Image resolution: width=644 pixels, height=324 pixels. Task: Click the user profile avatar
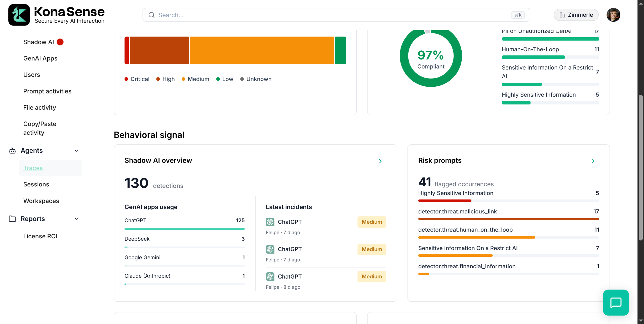point(613,15)
